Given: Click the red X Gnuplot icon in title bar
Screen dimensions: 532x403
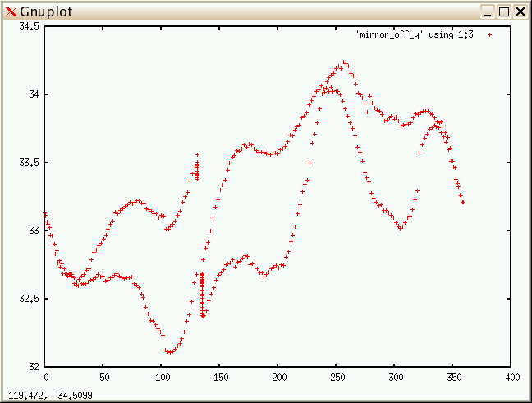Looking at the screenshot, I should pyautogui.click(x=11, y=11).
